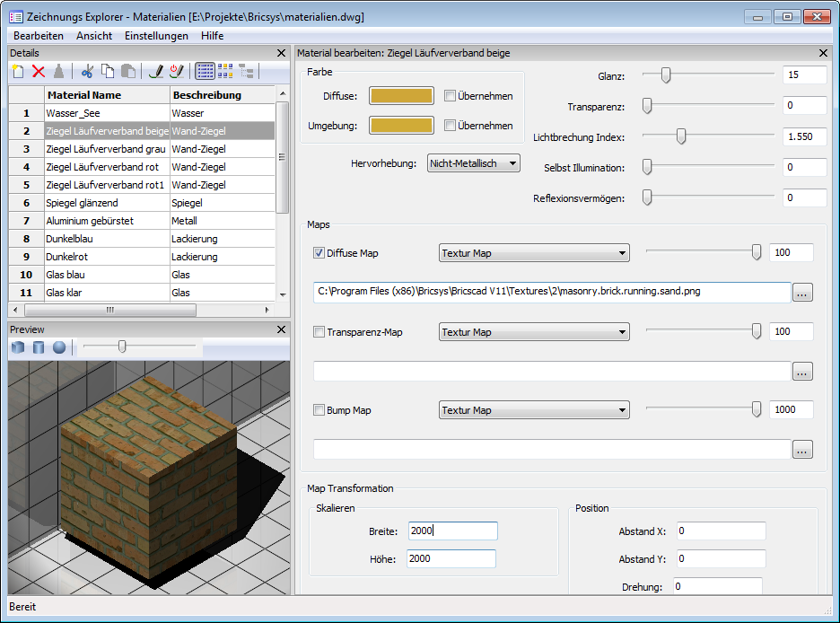The height and width of the screenshot is (623, 840).
Task: Click the Beschreibung column header
Action: pos(223,95)
